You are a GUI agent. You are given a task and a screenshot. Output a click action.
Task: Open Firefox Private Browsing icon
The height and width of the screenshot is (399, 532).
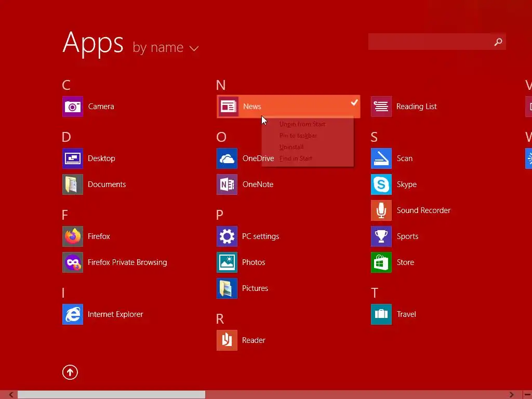tap(73, 262)
